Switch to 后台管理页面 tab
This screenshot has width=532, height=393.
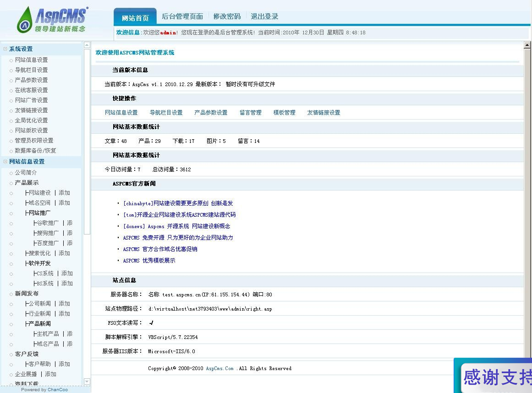tap(182, 16)
